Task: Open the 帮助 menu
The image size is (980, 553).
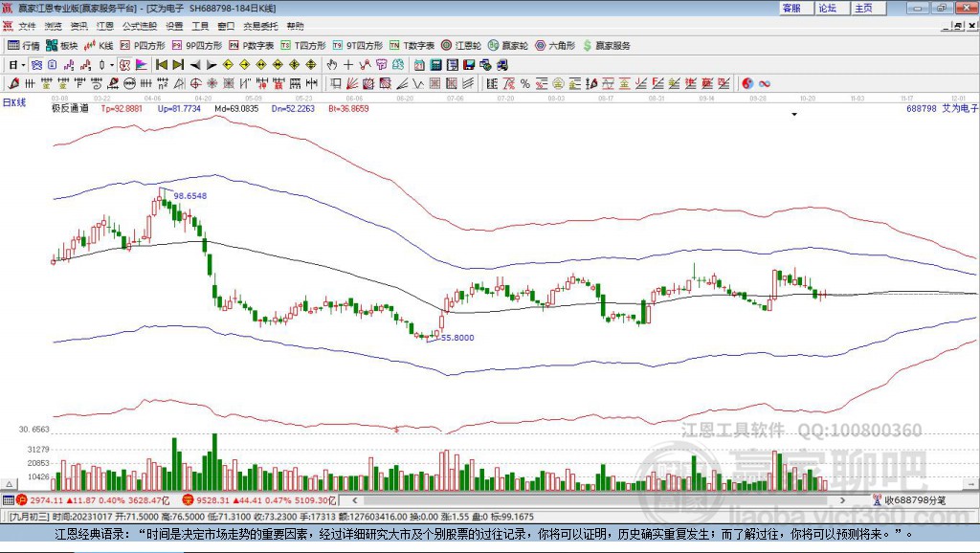Action: pos(295,26)
